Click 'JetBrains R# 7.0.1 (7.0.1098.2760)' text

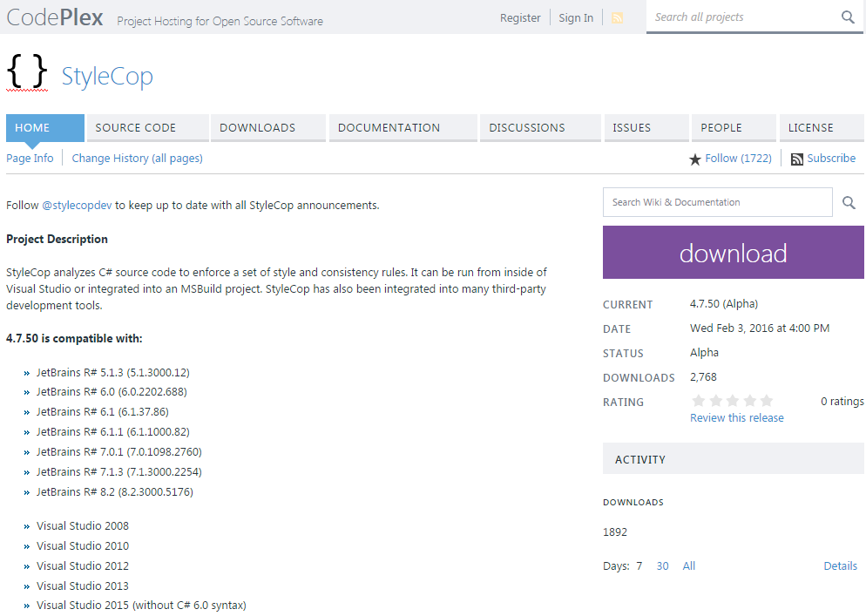(119, 451)
